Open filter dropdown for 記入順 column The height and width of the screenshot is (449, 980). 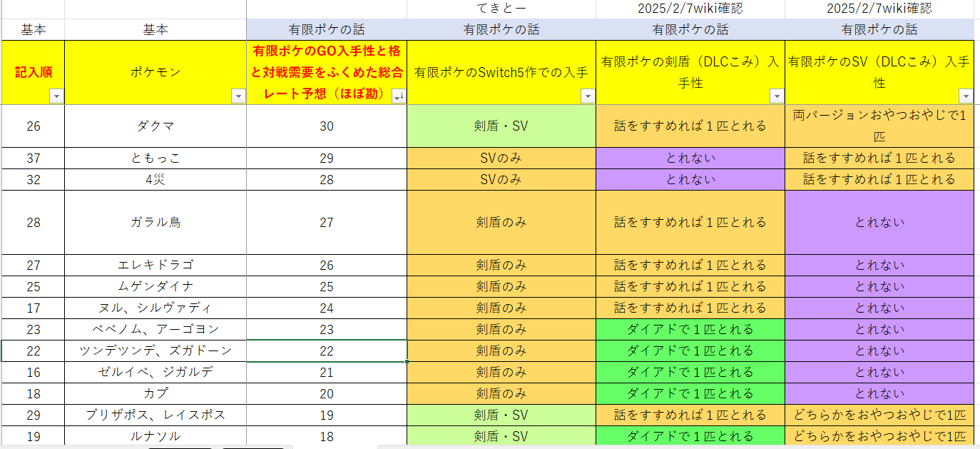[x=56, y=96]
